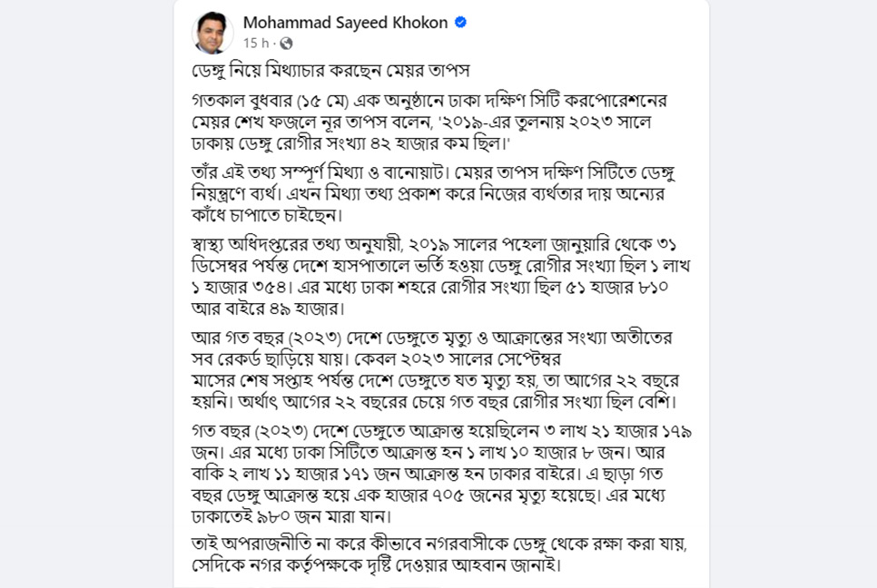Click the globe public audience icon
Image resolution: width=877 pixels, height=588 pixels.
(286, 44)
